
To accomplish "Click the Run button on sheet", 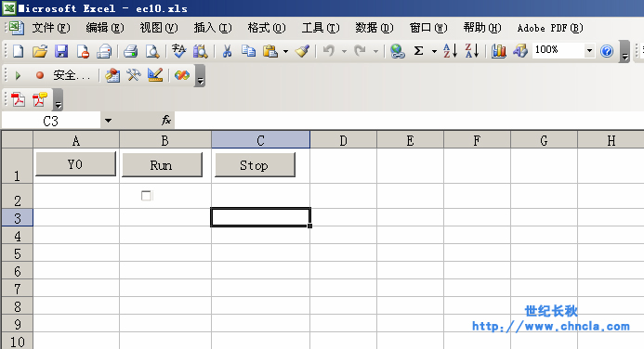I will tap(163, 165).
